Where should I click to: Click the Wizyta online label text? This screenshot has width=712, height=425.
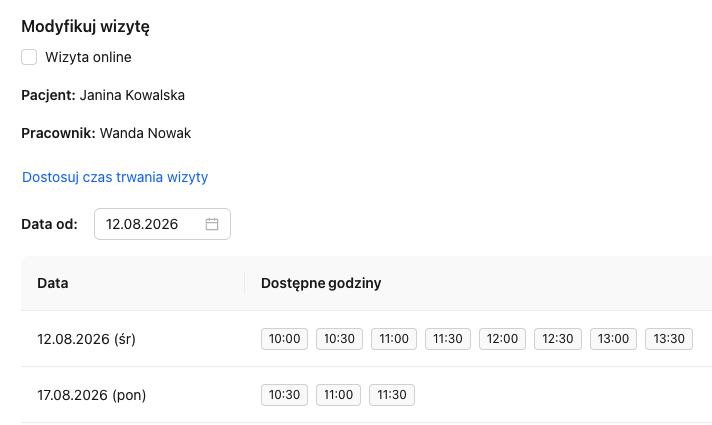(x=88, y=57)
